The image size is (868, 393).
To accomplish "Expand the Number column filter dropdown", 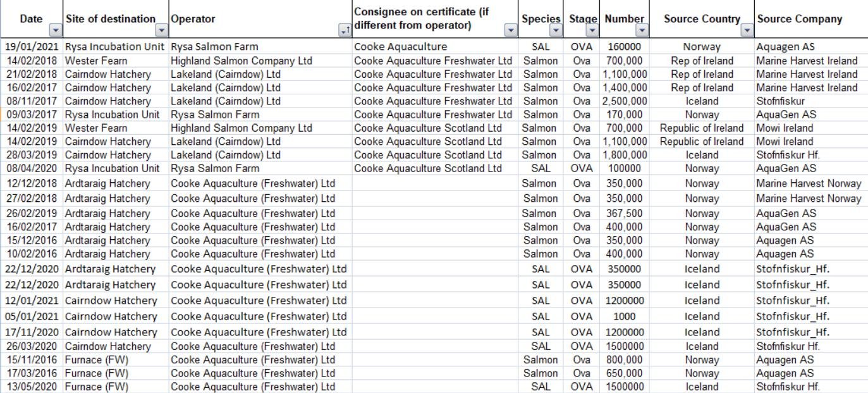I will point(642,30).
